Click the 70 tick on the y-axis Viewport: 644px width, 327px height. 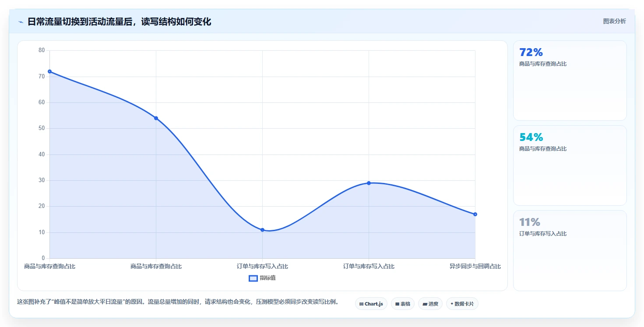pyautogui.click(x=42, y=76)
